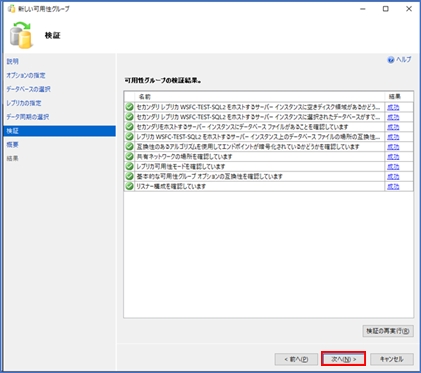The height and width of the screenshot is (373, 421).
Task: Click the title bar application icon
Action: pos(11,9)
